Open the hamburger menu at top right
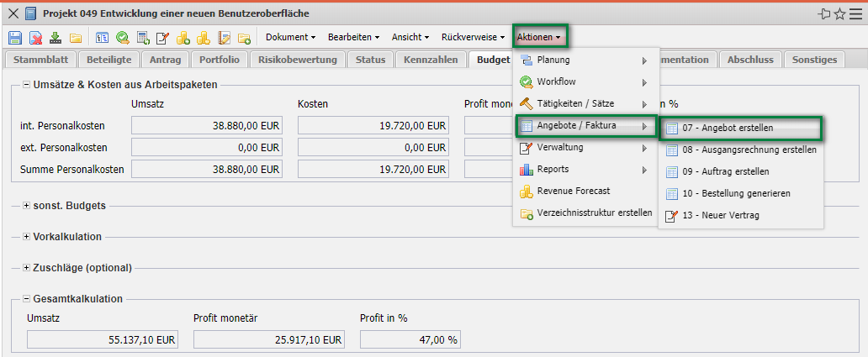 (855, 13)
